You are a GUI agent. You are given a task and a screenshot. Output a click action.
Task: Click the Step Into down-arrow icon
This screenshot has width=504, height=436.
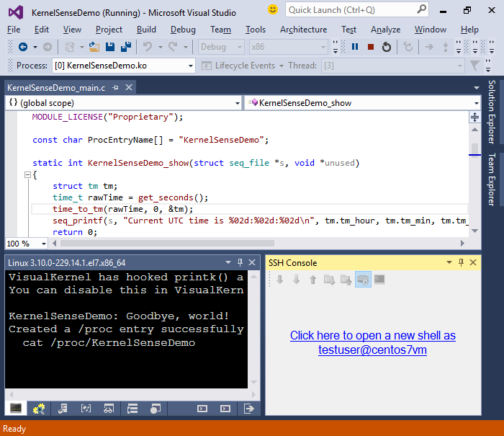point(446,47)
